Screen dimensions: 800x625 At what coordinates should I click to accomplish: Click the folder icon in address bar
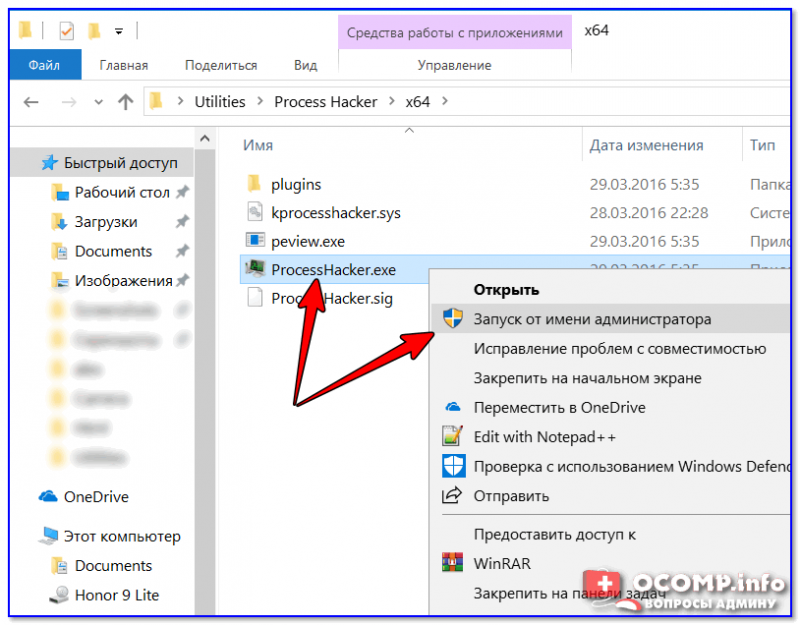[x=156, y=101]
